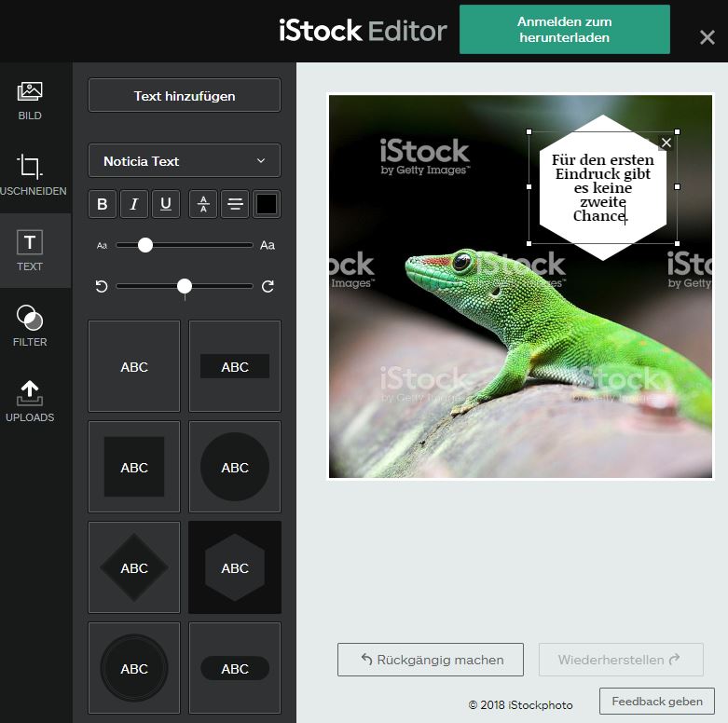Click the right-middle handle of text box

coord(677,186)
